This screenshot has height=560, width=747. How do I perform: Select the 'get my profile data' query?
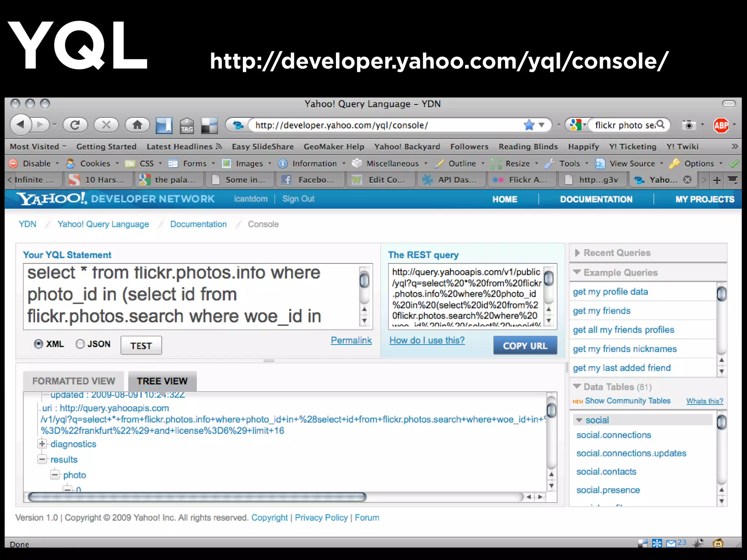tap(610, 292)
